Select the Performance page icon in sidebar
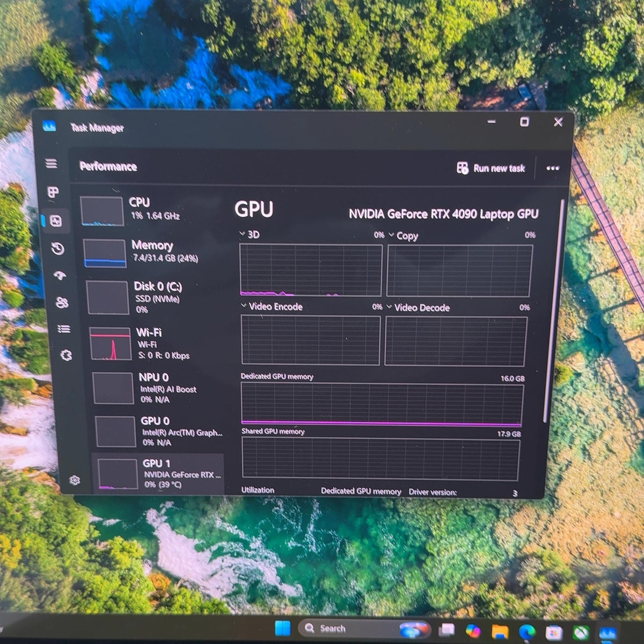 (56, 221)
